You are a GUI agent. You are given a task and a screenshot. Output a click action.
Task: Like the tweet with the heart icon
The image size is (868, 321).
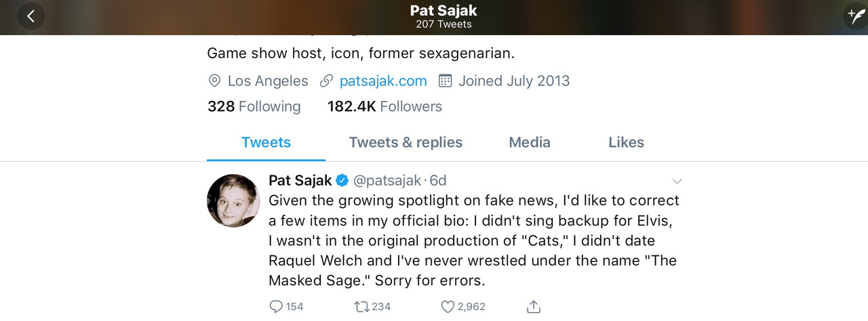pos(448,307)
